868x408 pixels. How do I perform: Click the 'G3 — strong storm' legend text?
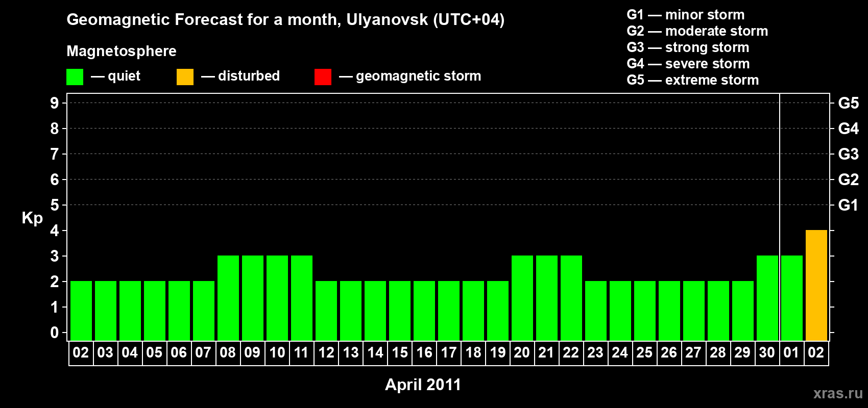click(x=688, y=47)
